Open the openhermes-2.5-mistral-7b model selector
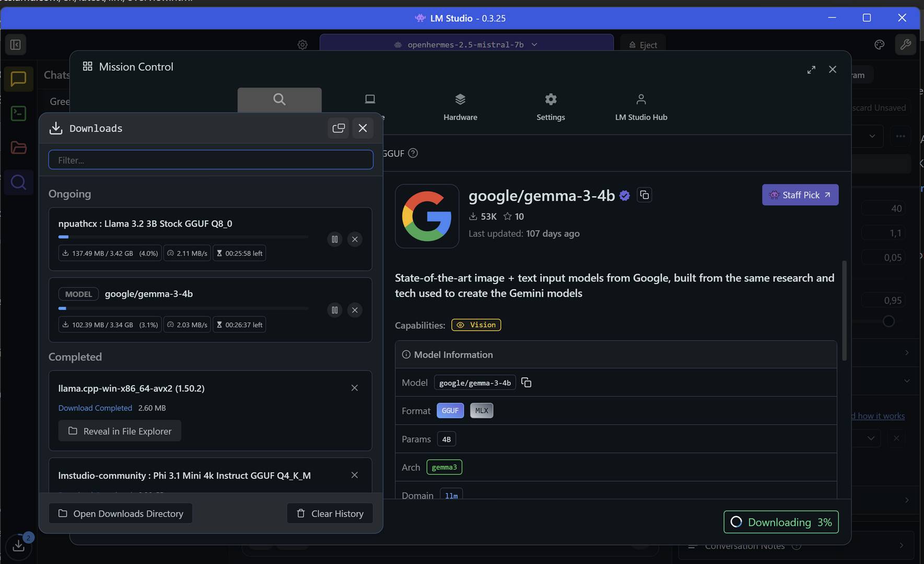The height and width of the screenshot is (564, 924). pyautogui.click(x=466, y=44)
